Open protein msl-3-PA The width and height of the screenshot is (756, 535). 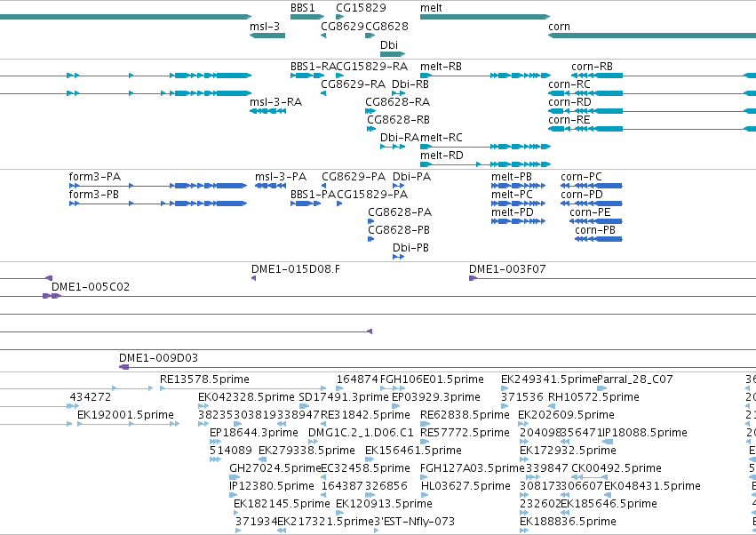point(281,177)
